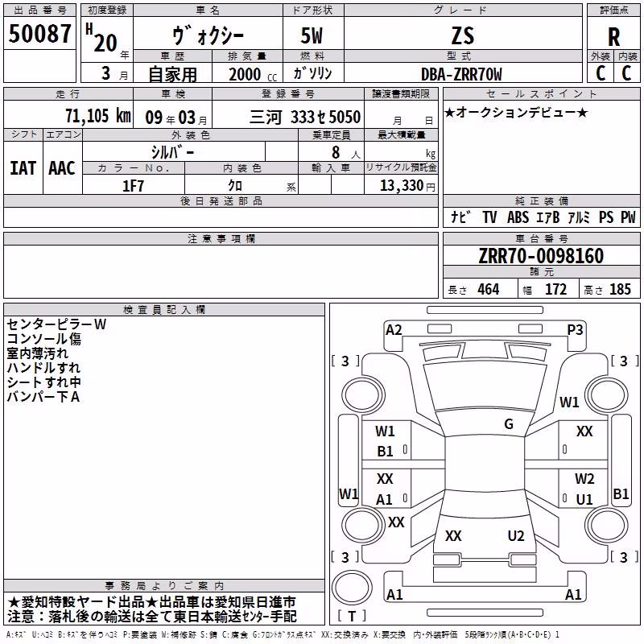Click inspector note センターピラーW
Viewport: 644px width, 644px height.
(56, 324)
